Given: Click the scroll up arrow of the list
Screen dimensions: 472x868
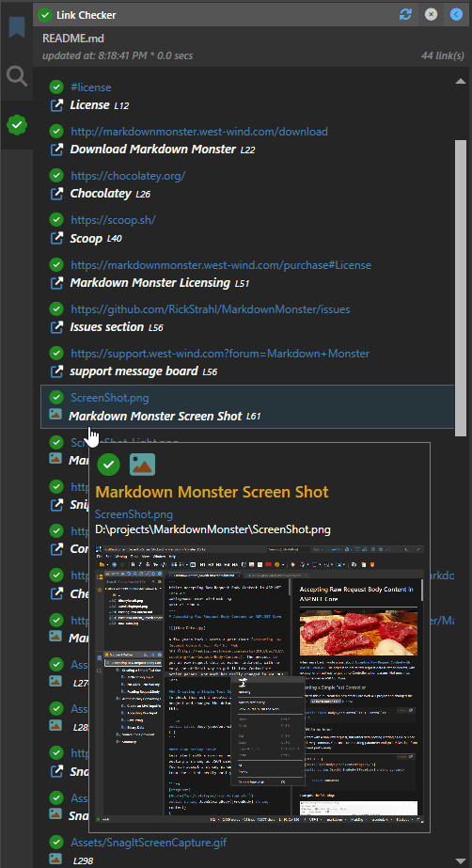Looking at the screenshot, I should 461,82.
